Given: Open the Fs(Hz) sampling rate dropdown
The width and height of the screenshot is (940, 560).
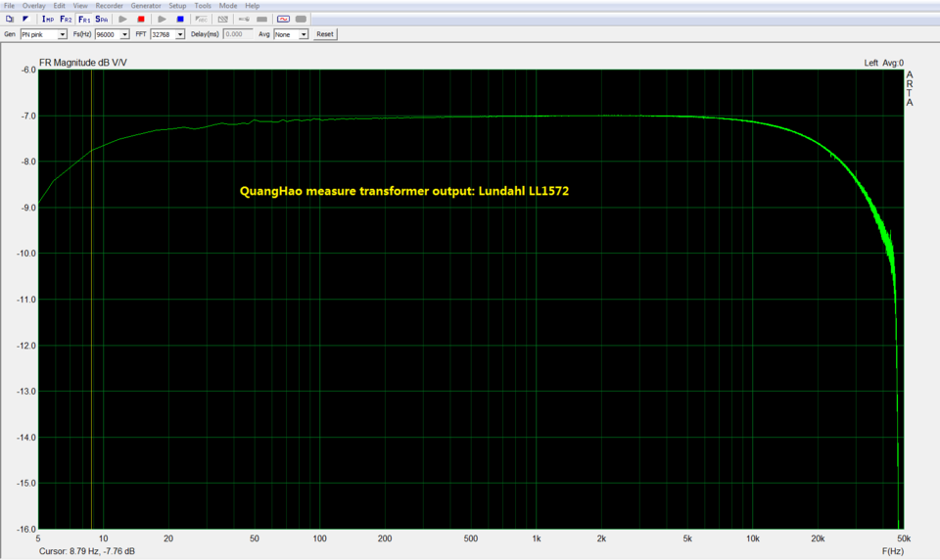Looking at the screenshot, I should coord(124,35).
